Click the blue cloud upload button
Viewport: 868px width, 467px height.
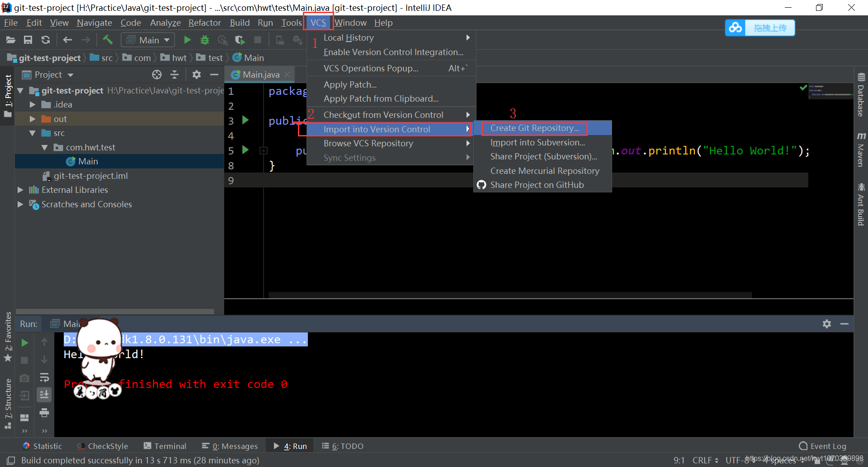pos(760,28)
